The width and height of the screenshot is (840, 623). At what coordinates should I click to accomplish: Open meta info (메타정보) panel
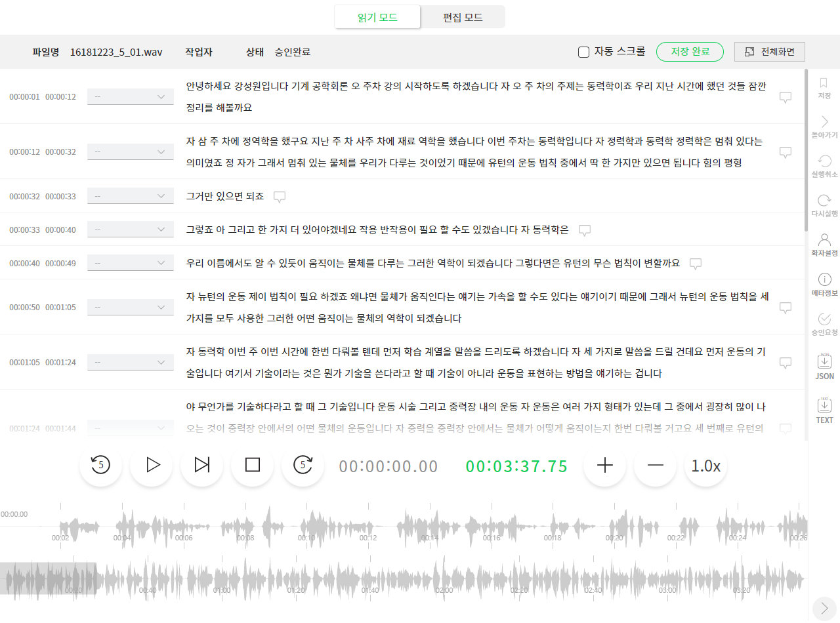(x=825, y=285)
